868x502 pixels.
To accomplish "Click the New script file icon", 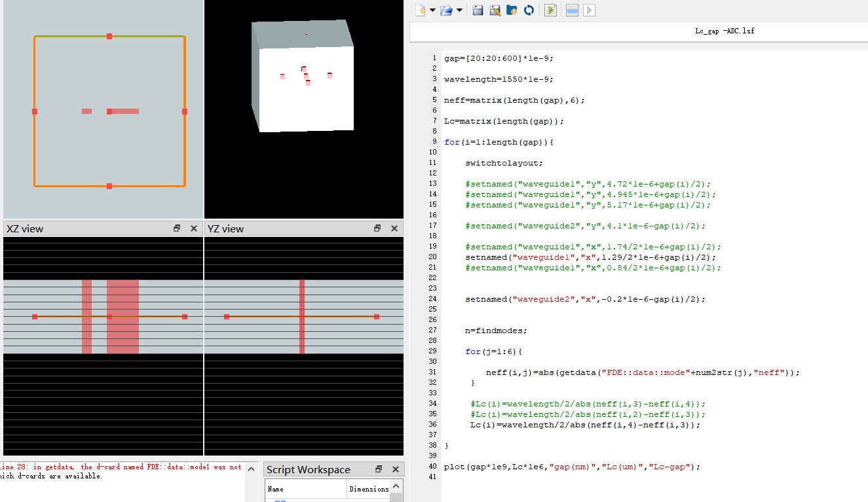I will coord(421,10).
